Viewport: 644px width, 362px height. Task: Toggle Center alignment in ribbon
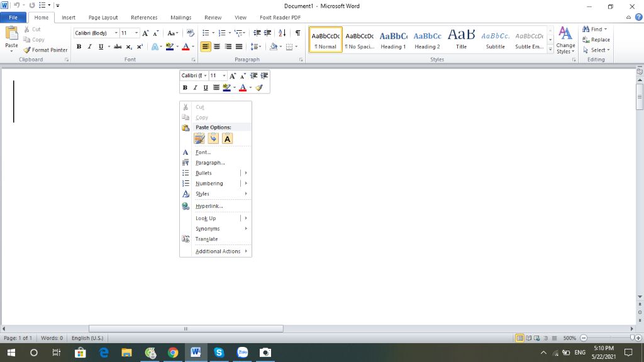tap(217, 47)
